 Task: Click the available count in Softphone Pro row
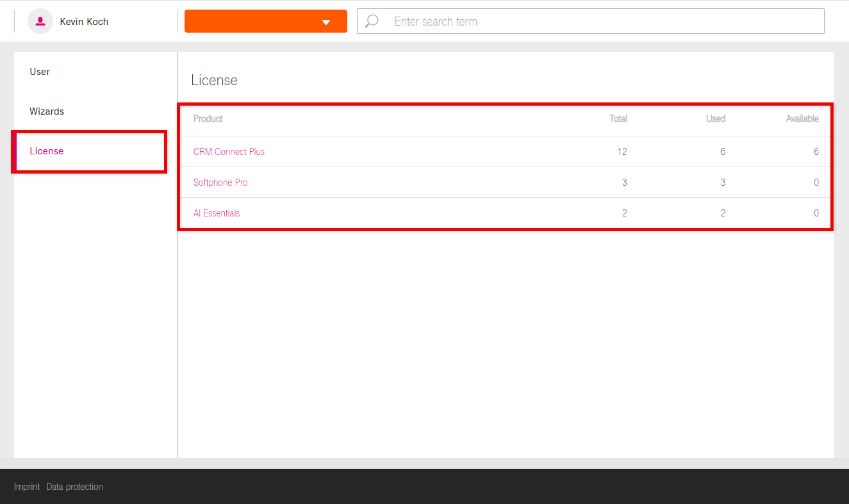816,183
